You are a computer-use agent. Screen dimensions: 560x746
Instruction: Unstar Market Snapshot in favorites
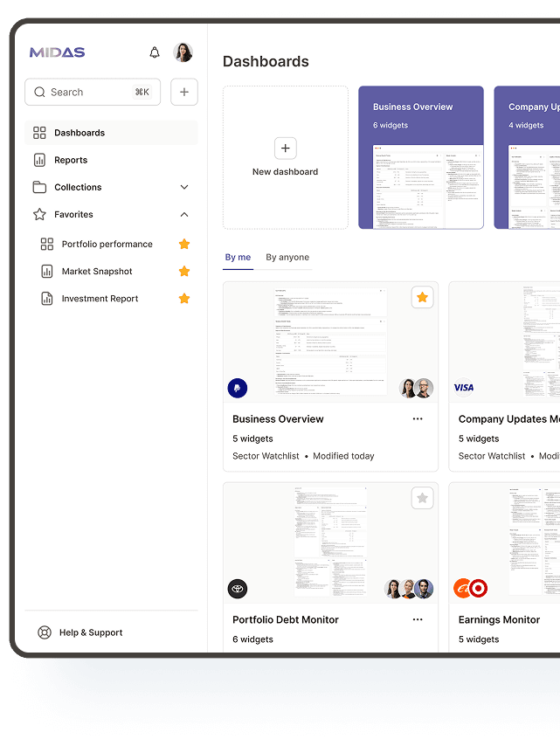coord(184,272)
